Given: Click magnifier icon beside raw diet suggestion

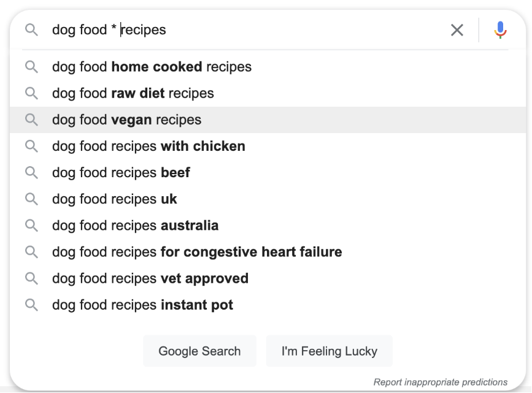Looking at the screenshot, I should click(31, 94).
